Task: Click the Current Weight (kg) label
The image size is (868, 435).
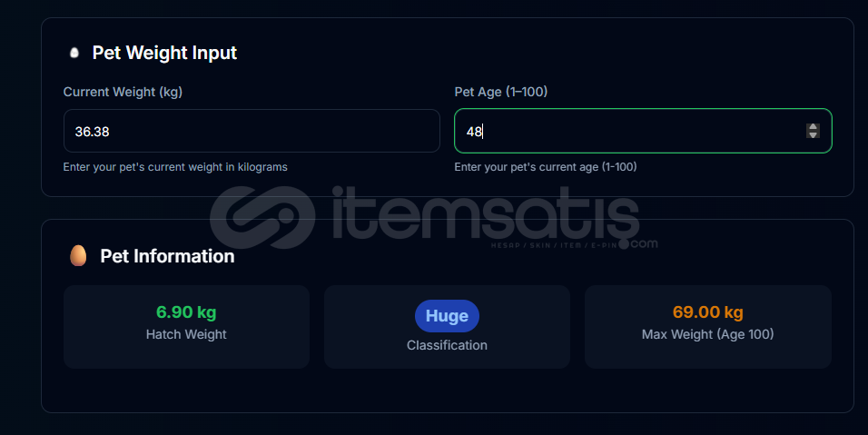Action: pyautogui.click(x=123, y=92)
